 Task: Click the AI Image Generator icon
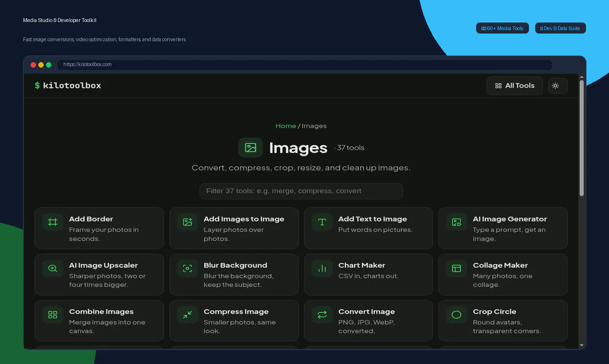pyautogui.click(x=457, y=222)
